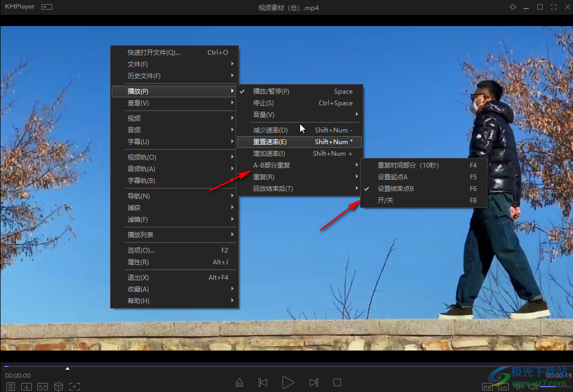Choose 设置起点A entry
Image resolution: width=573 pixels, height=392 pixels.
pyautogui.click(x=423, y=177)
